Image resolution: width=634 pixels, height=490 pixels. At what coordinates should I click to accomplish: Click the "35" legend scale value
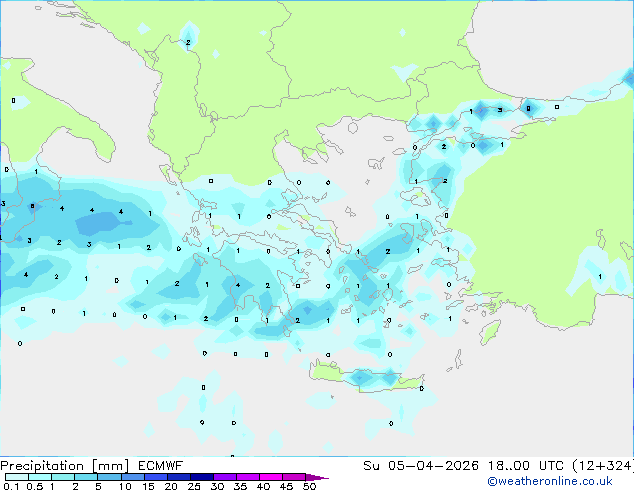tap(240, 486)
